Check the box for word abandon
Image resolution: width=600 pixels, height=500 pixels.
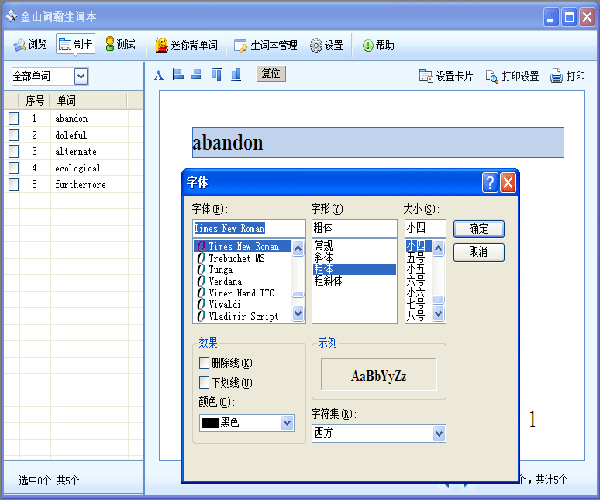(14, 118)
